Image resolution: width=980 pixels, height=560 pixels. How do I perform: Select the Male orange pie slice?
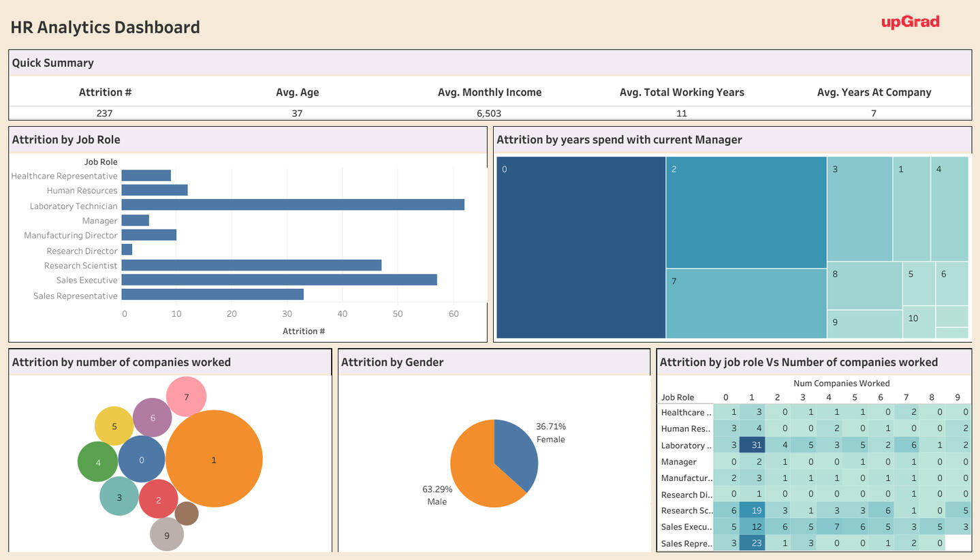[477, 470]
